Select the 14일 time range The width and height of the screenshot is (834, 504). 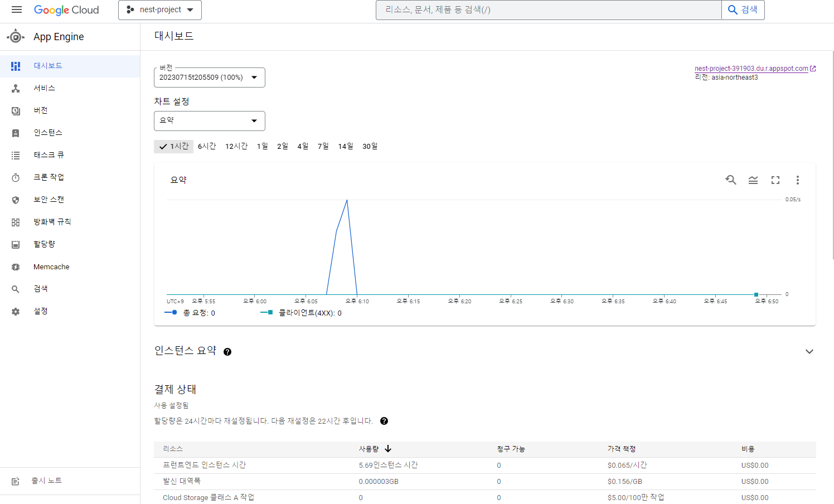(346, 146)
